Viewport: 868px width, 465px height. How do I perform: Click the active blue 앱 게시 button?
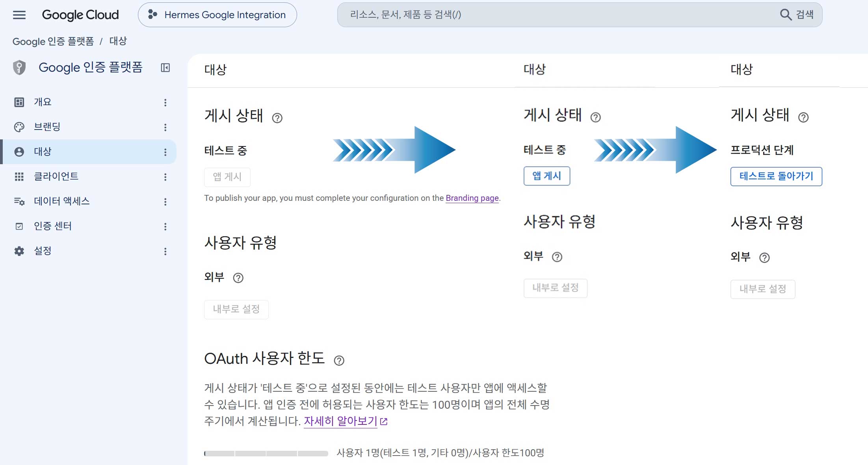[x=547, y=176]
